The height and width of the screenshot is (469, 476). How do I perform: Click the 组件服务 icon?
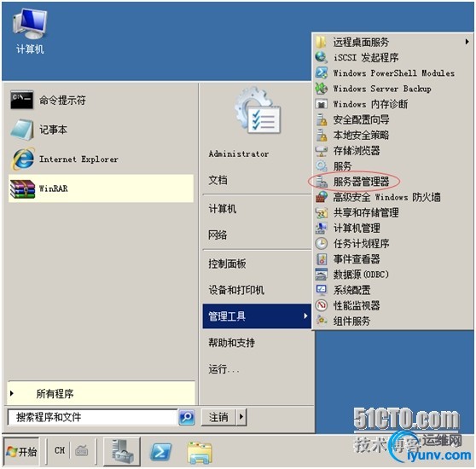point(321,321)
